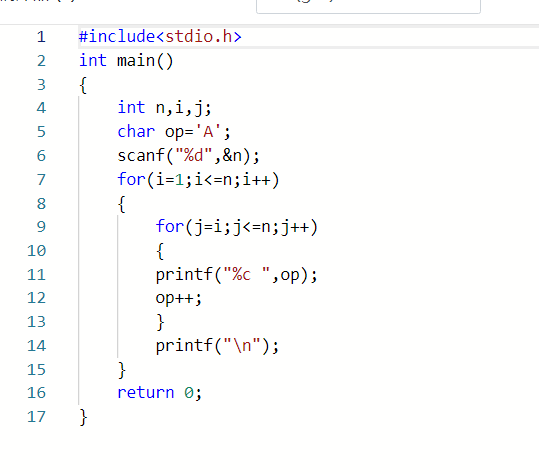This screenshot has height=474, width=539.
Task: Click the final closing brace on line 17
Action: click(83, 417)
